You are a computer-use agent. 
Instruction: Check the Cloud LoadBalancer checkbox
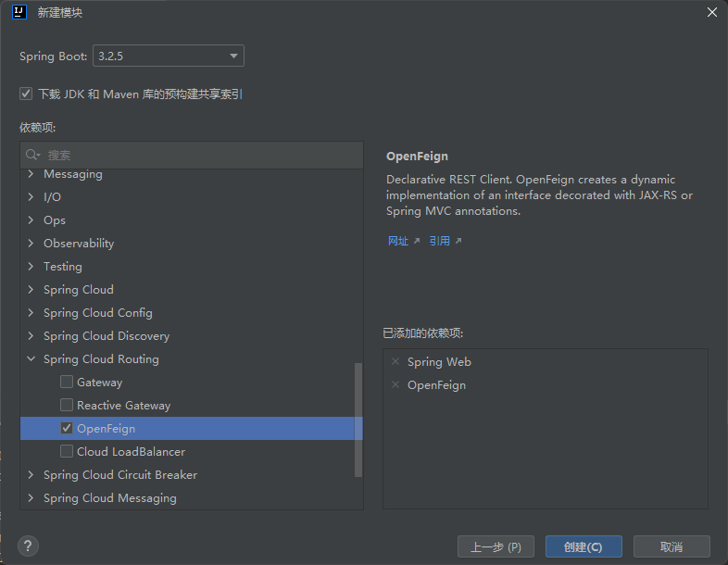click(x=67, y=451)
